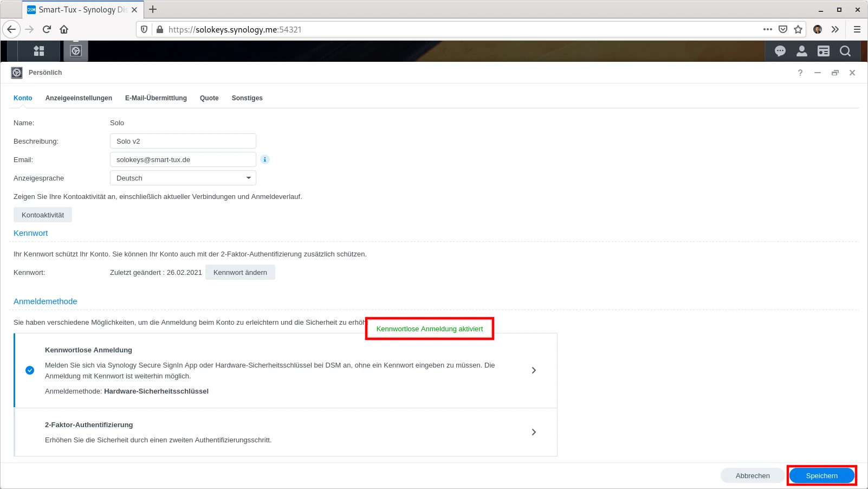Image resolution: width=868 pixels, height=489 pixels.
Task: Click the Firefox account avatar icon
Action: [818, 29]
